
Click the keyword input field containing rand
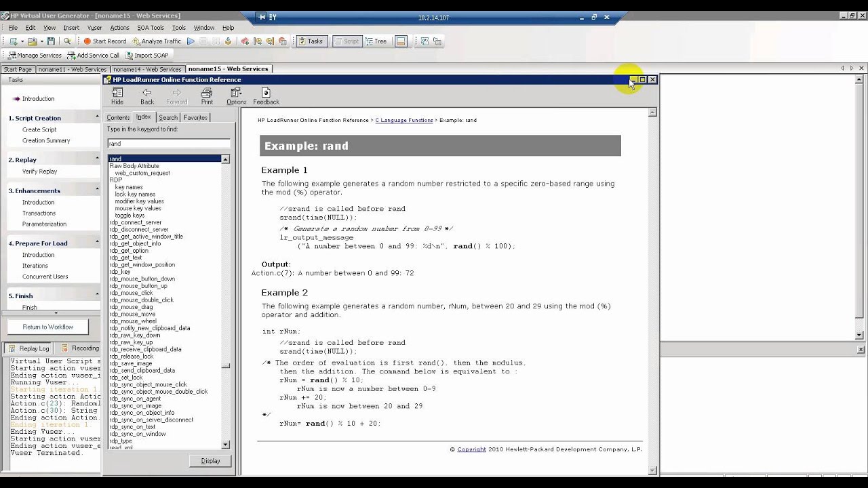168,144
